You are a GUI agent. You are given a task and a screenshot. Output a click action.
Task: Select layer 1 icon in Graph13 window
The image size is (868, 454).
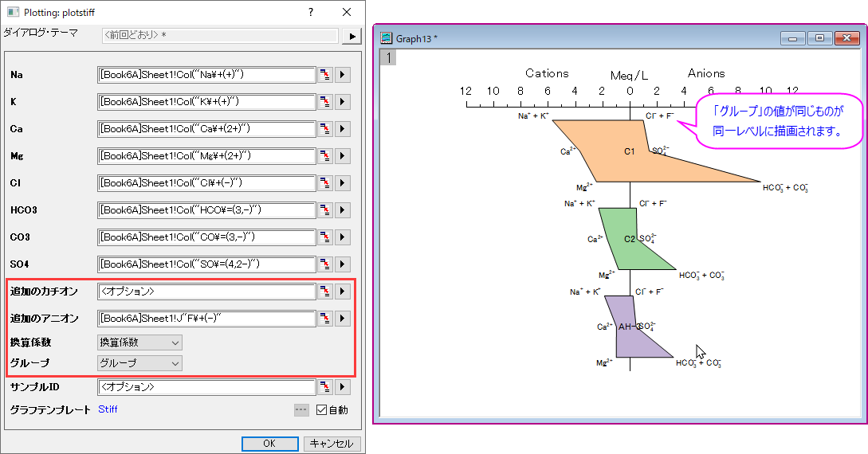coord(388,57)
